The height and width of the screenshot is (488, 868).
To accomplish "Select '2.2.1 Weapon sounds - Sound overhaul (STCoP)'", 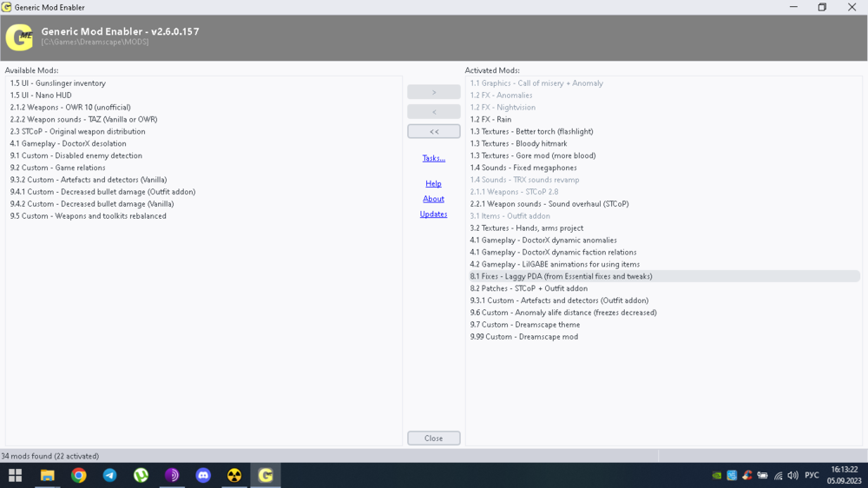I will [x=549, y=204].
